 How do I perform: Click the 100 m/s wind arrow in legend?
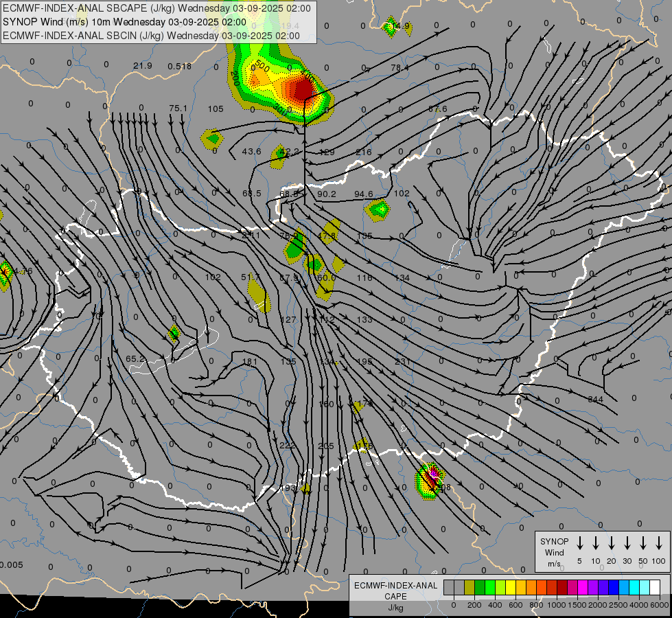click(x=659, y=543)
